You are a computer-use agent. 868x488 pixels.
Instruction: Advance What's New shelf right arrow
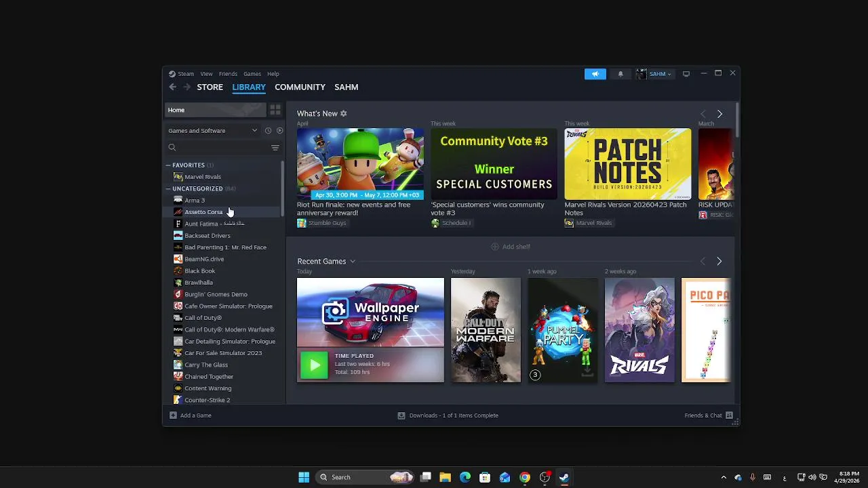719,114
